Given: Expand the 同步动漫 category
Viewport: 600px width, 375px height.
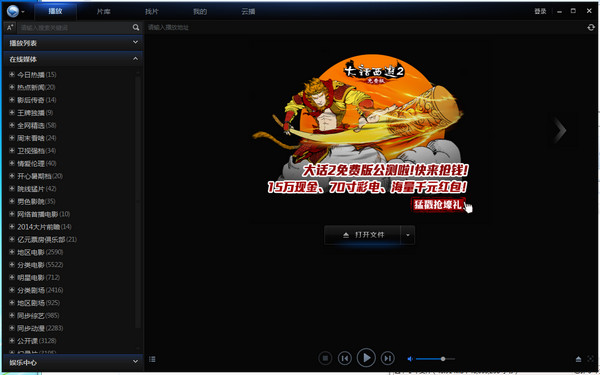Looking at the screenshot, I should pos(12,328).
